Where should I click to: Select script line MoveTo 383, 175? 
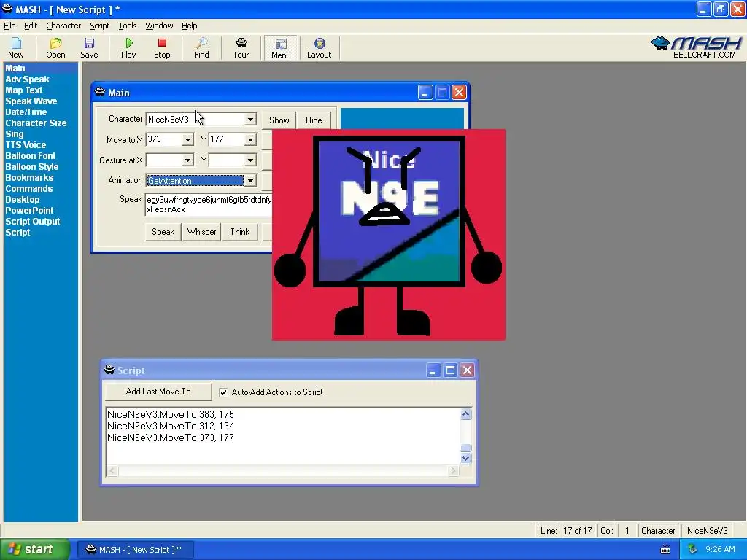[171, 414]
